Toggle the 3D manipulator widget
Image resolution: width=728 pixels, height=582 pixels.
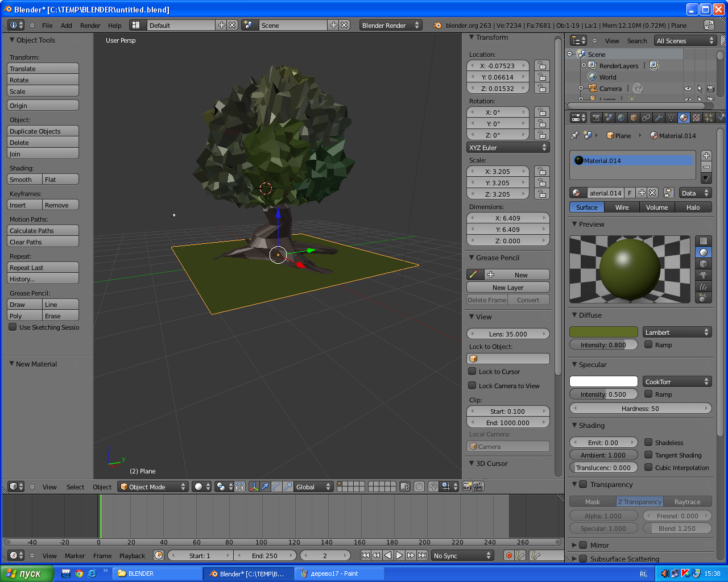(254, 487)
